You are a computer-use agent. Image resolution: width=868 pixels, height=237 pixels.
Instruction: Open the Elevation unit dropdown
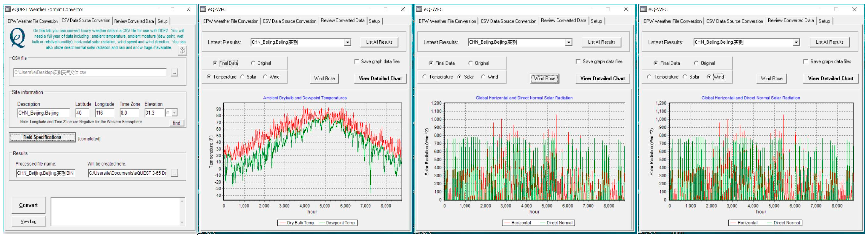click(174, 113)
